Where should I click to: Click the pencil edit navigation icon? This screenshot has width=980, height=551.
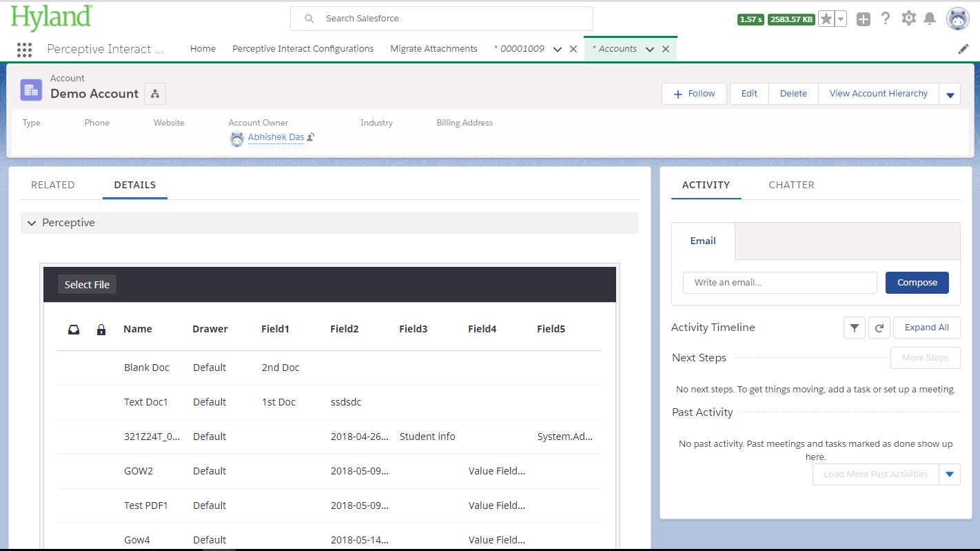tap(963, 49)
